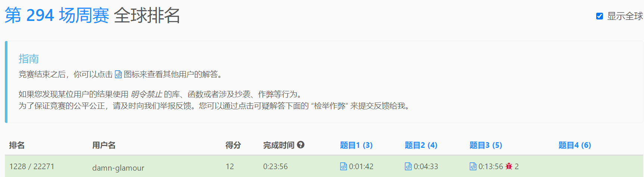View solution code icon next to 0:04:33
644x177 pixels.
tap(408, 167)
